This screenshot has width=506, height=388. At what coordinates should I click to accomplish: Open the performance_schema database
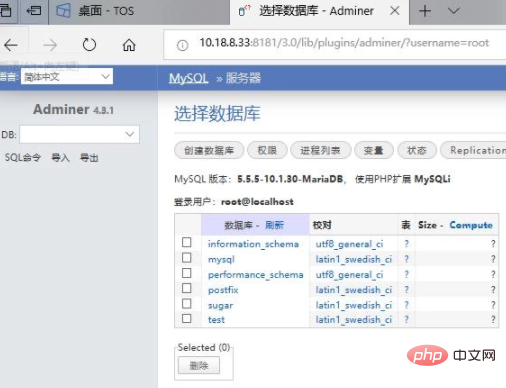click(x=256, y=275)
